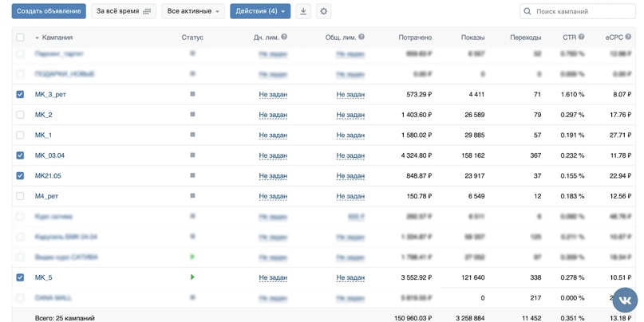Click eCPC value 27.71 ₽

620,135
